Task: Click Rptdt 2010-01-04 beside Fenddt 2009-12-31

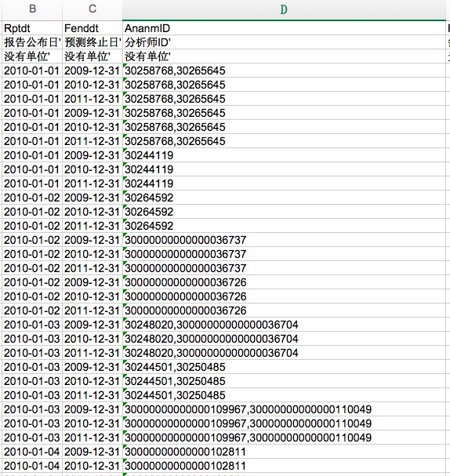Action: tap(32, 452)
